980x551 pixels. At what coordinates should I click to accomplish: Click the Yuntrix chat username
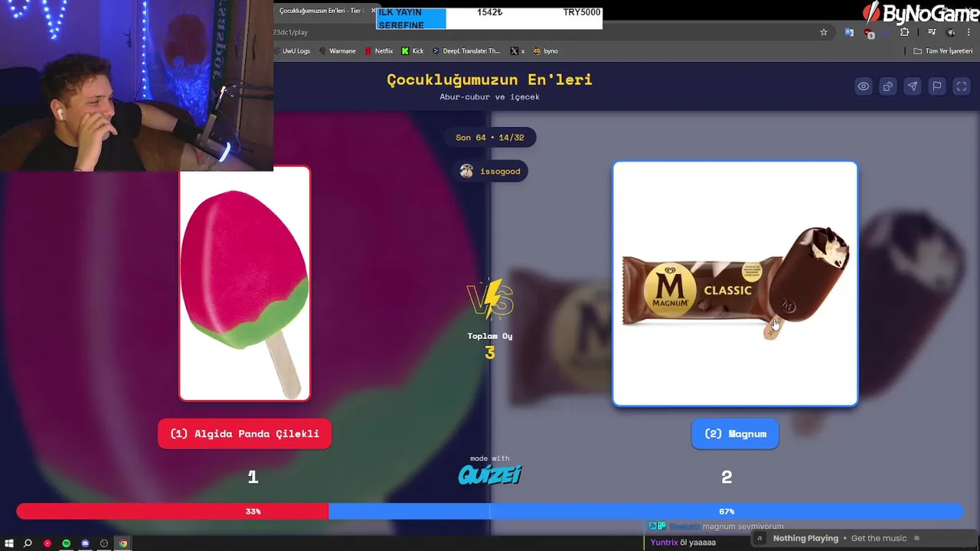point(665,543)
